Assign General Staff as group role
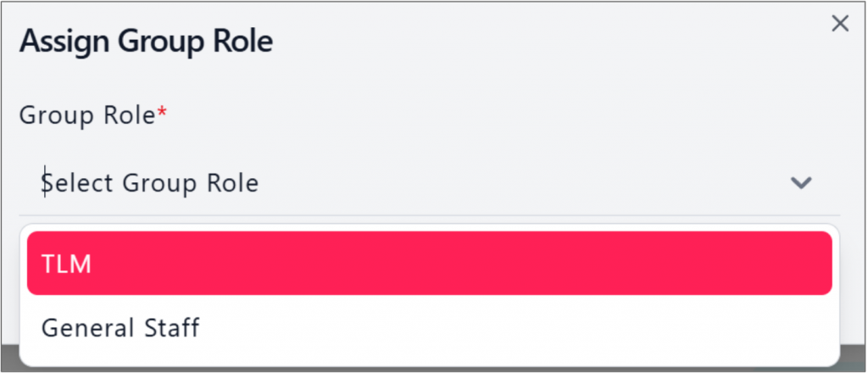Screen dimensions: 868x373 pyautogui.click(x=120, y=327)
